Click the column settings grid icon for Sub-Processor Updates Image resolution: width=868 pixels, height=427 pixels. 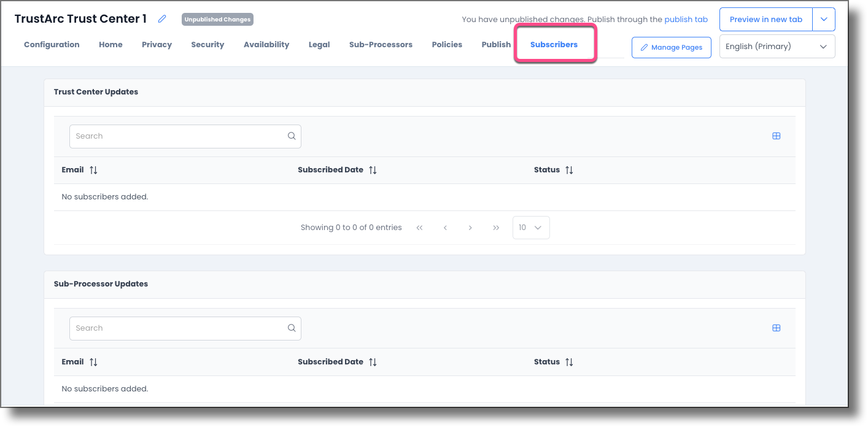click(x=776, y=328)
